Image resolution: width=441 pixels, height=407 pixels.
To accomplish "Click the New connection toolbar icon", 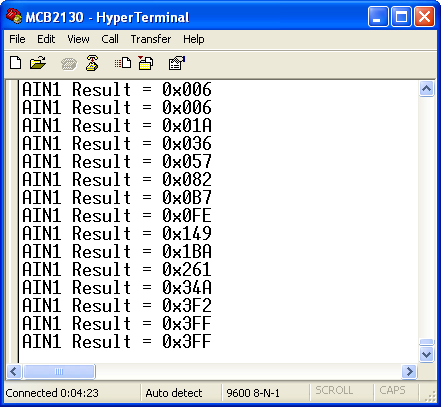I will pos(16,63).
